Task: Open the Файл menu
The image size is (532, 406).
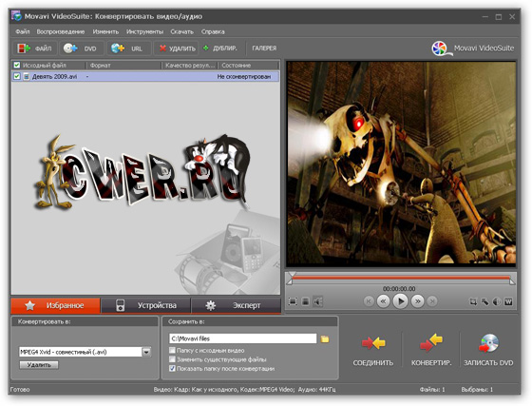Action: tap(23, 31)
